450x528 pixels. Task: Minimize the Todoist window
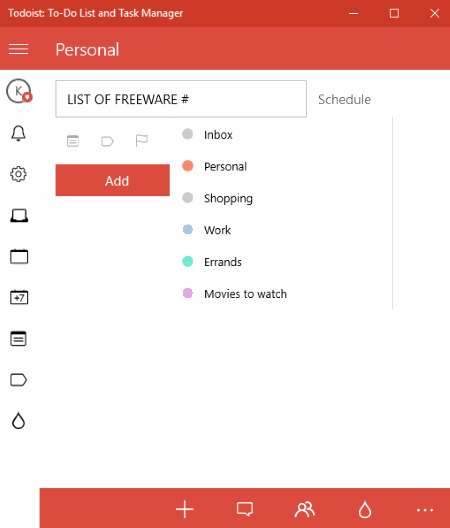[x=353, y=13]
